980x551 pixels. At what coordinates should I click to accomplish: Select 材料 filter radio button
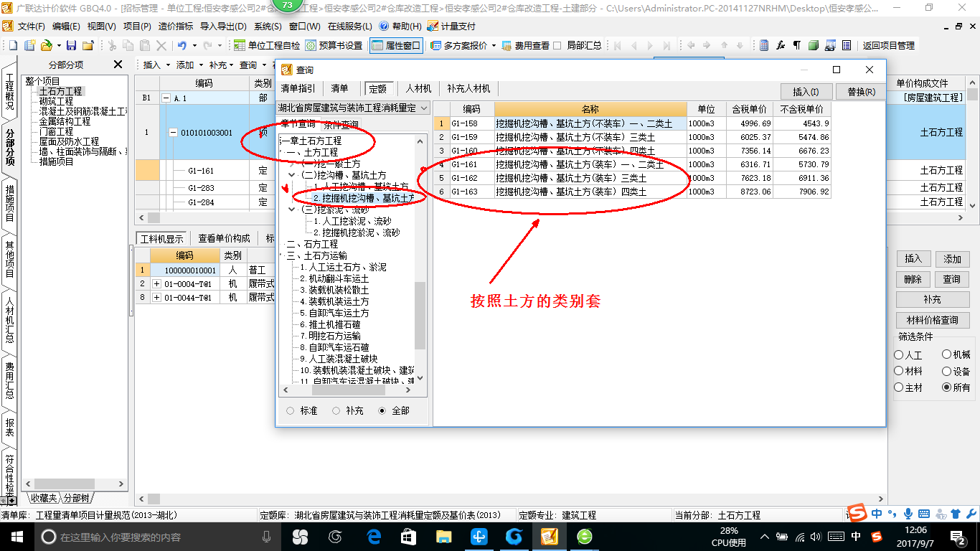(899, 371)
